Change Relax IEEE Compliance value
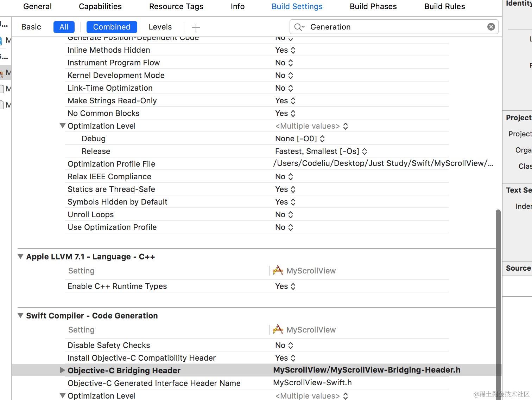This screenshot has width=532, height=400. pyautogui.click(x=284, y=177)
